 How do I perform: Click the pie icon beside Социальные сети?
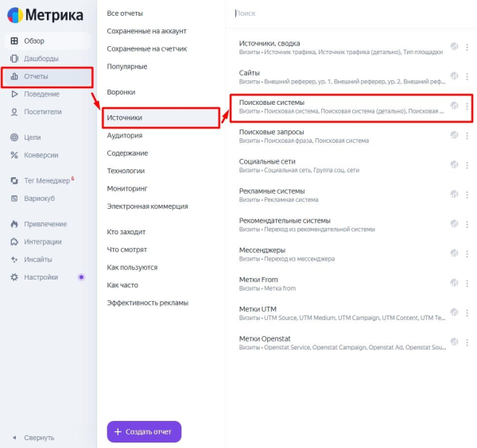click(x=454, y=164)
